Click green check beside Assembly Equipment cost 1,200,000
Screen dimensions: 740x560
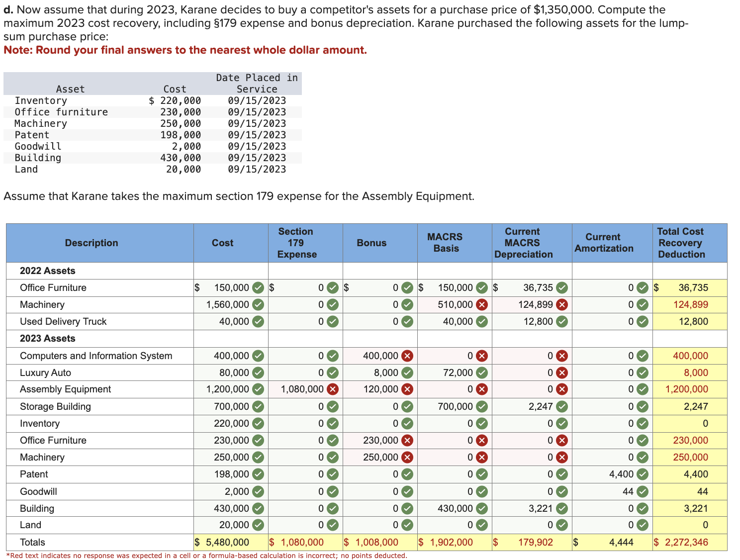(258, 389)
